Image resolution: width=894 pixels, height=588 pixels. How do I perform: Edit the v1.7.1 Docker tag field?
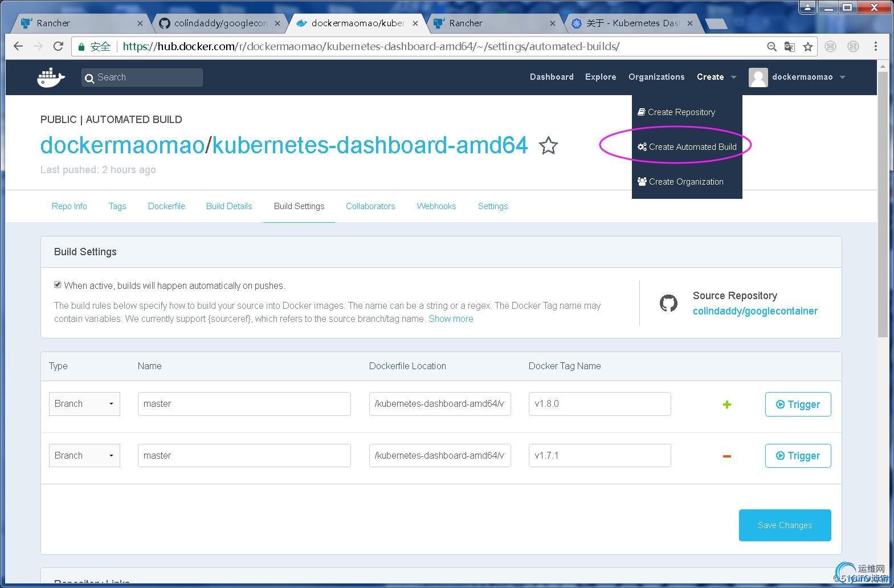click(x=599, y=455)
